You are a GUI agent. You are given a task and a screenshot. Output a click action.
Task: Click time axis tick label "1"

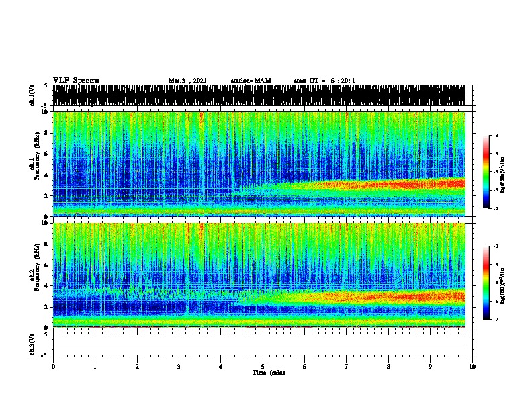point(95,366)
